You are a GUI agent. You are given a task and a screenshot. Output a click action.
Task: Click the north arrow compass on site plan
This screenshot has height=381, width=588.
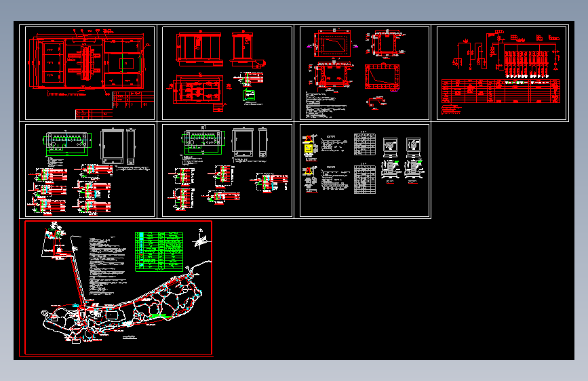click(201, 239)
